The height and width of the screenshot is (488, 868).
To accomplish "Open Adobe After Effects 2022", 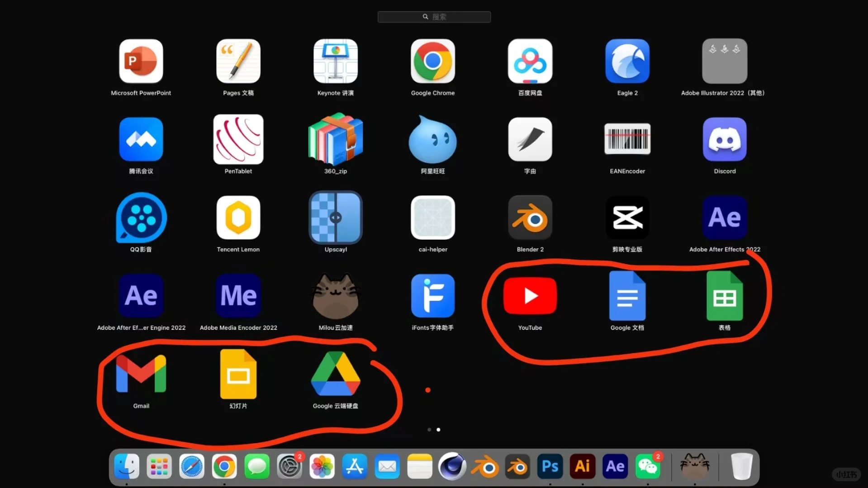I will (x=725, y=218).
